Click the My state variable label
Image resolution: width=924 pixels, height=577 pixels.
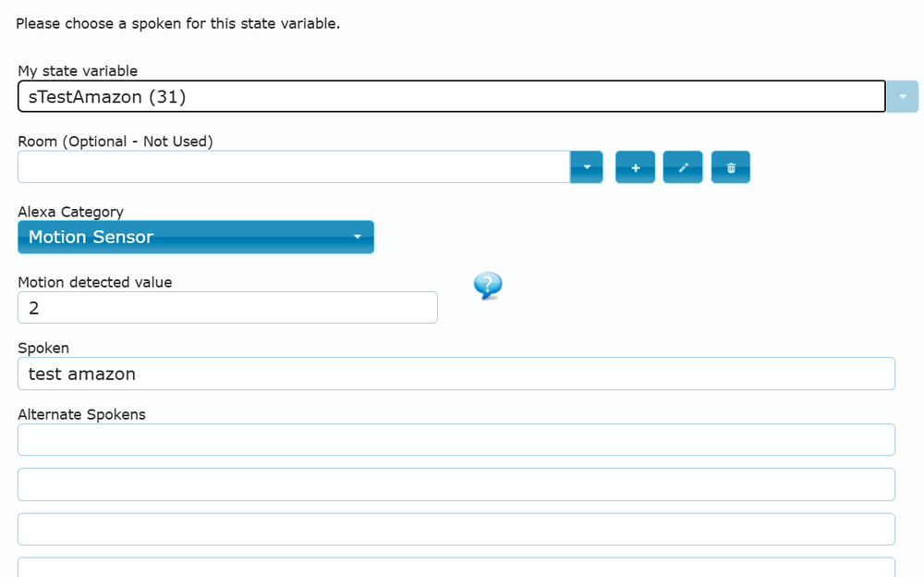pos(78,71)
